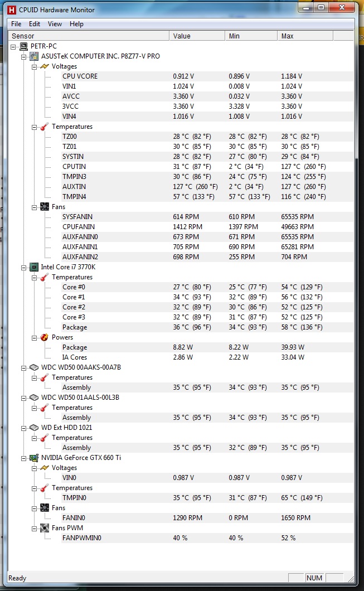Click the 39.93 W max Package power value
Screen dimensions: 364x591
click(293, 347)
